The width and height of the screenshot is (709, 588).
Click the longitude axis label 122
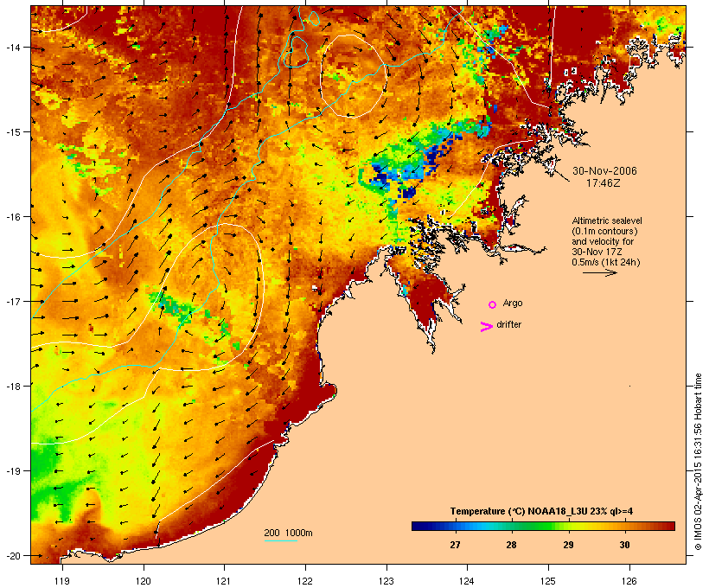(305, 581)
